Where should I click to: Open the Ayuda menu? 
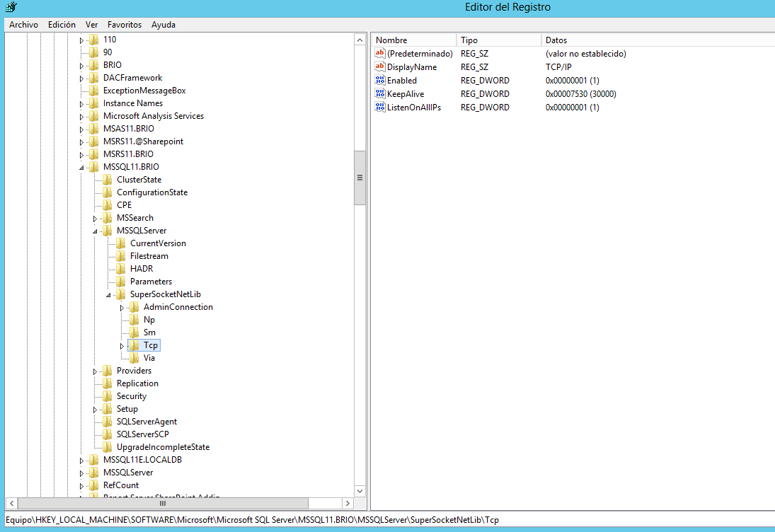point(163,24)
